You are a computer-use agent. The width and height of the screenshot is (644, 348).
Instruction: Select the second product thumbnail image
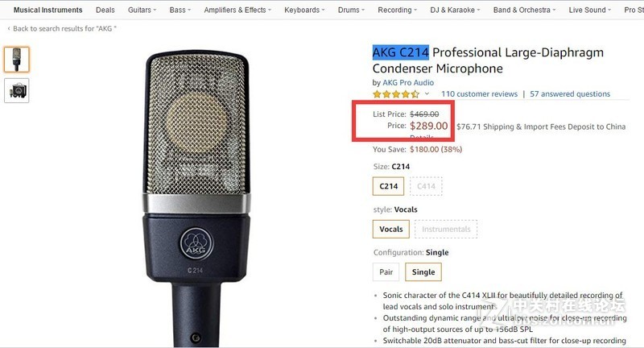[17, 89]
